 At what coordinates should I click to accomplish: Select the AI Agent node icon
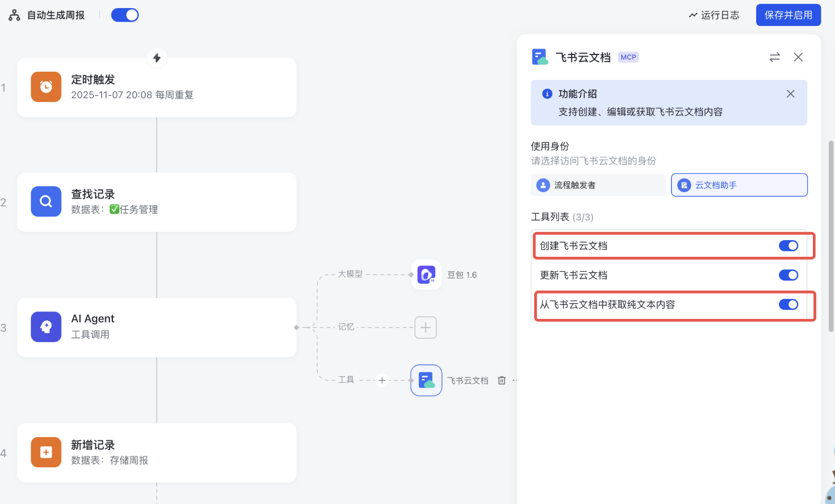click(x=46, y=327)
